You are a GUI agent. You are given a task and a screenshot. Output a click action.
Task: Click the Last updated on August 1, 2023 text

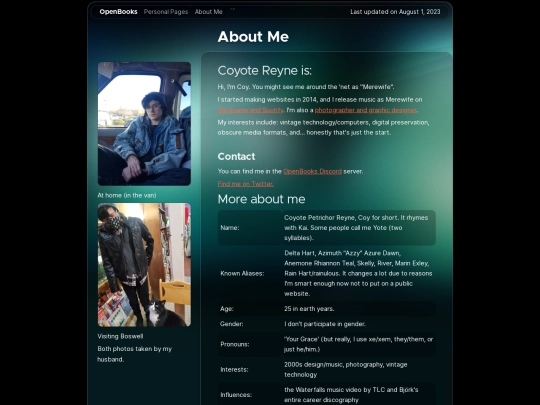point(395,12)
